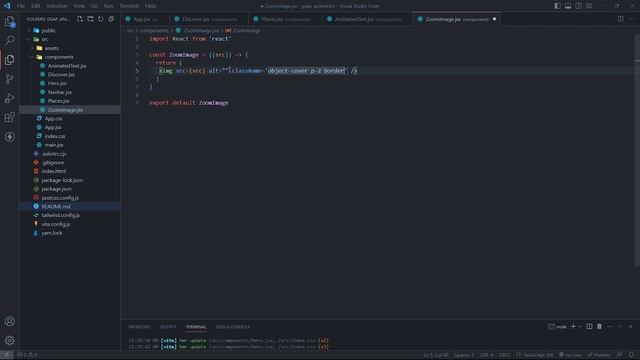
Task: Open the Edit menu
Action: [36, 6]
